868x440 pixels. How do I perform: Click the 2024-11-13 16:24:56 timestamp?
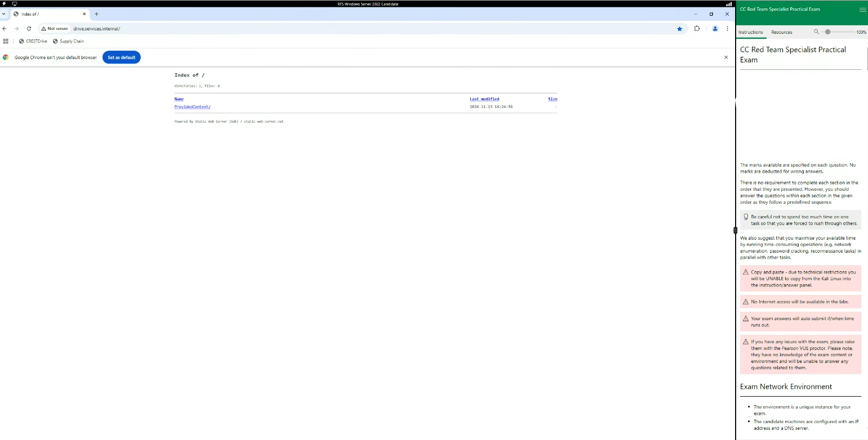tap(491, 107)
